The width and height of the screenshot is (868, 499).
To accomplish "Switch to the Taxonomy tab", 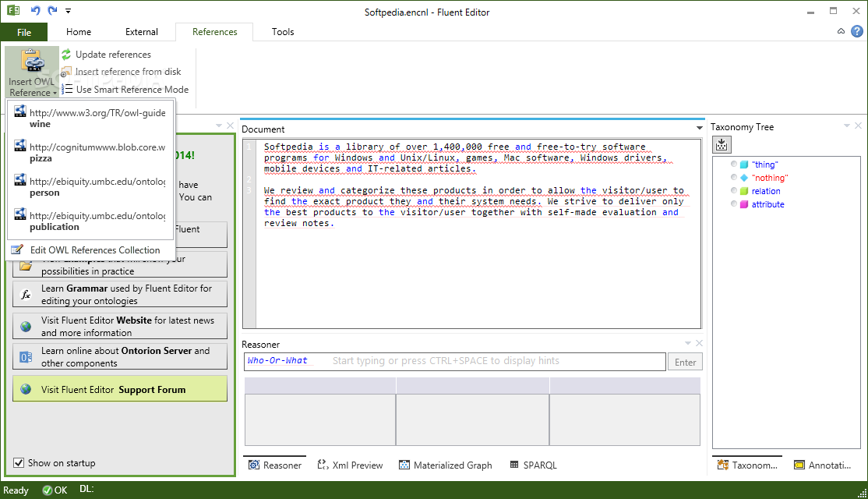I will coord(747,465).
